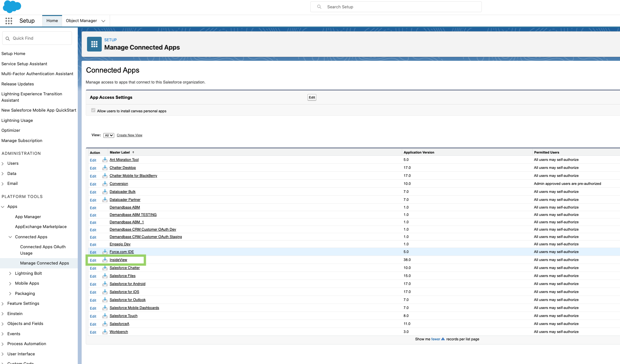Select Manage Connected Apps in sidebar
The width and height of the screenshot is (620, 364).
point(44,263)
